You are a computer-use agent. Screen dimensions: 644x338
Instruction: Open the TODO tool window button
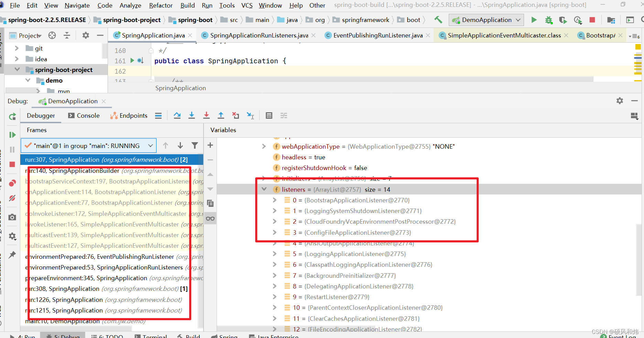107,336
